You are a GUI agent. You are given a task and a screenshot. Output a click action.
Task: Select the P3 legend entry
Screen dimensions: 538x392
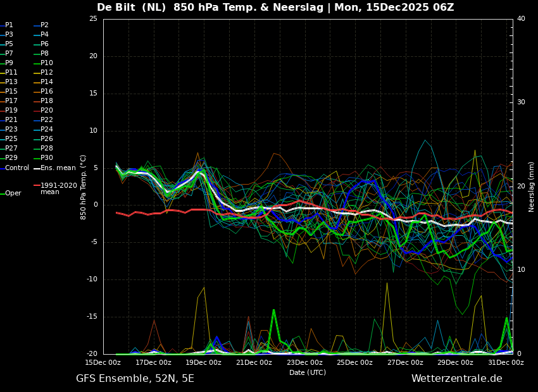(x=9, y=35)
